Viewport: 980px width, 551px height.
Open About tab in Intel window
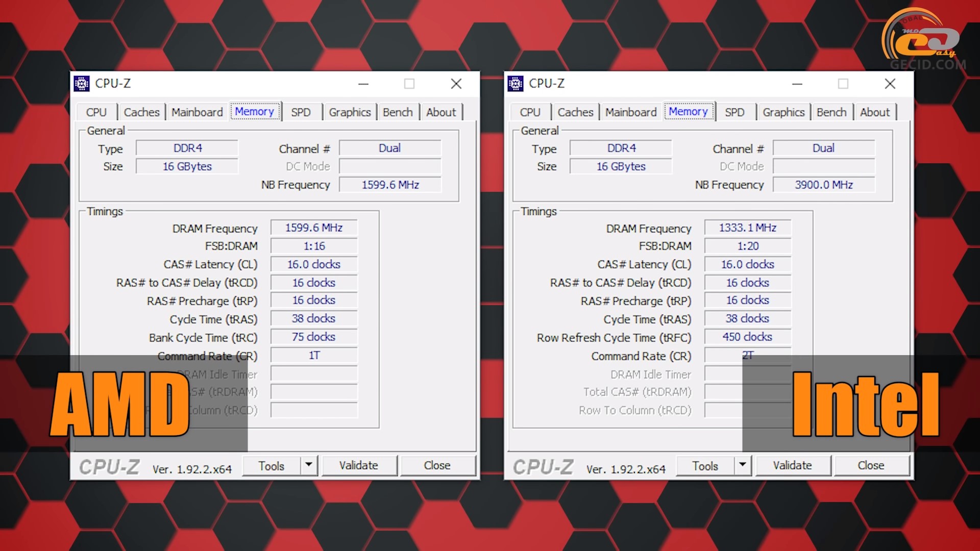[x=875, y=112]
